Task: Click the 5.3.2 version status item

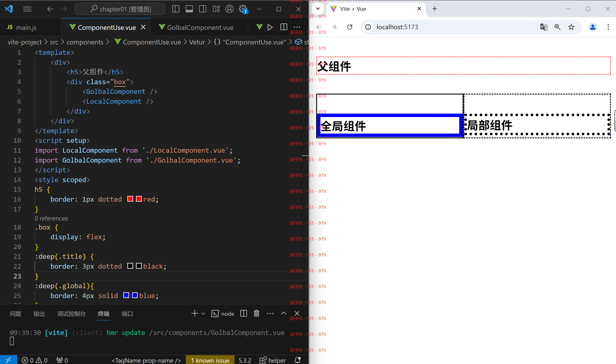Action: (x=245, y=360)
